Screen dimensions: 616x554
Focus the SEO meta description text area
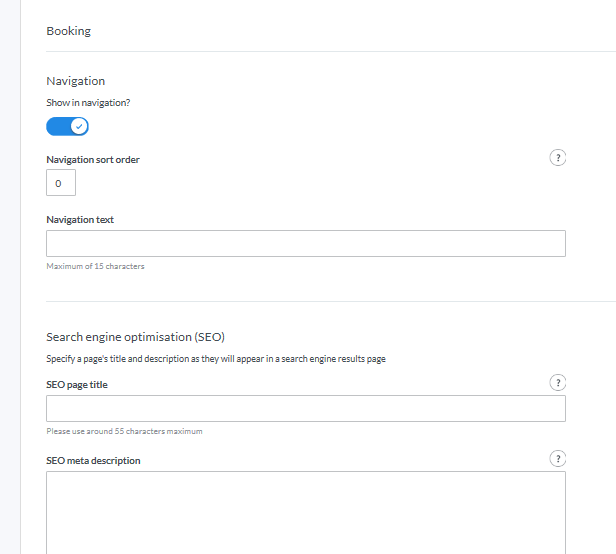(305, 510)
